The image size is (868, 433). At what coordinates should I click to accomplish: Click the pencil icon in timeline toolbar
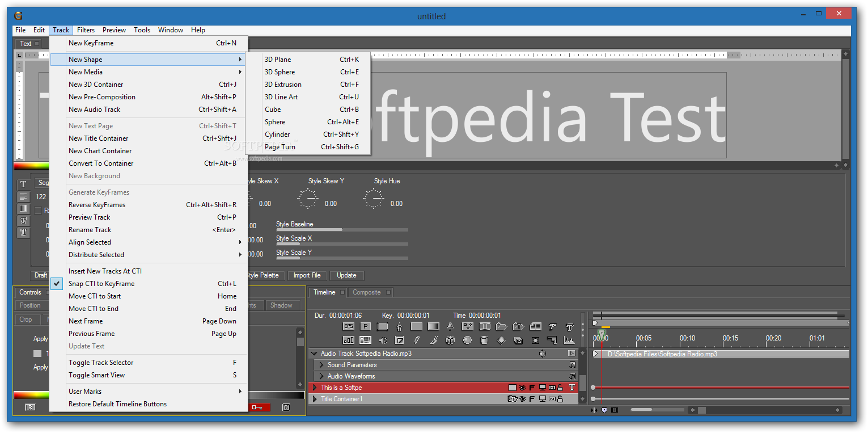coord(417,340)
